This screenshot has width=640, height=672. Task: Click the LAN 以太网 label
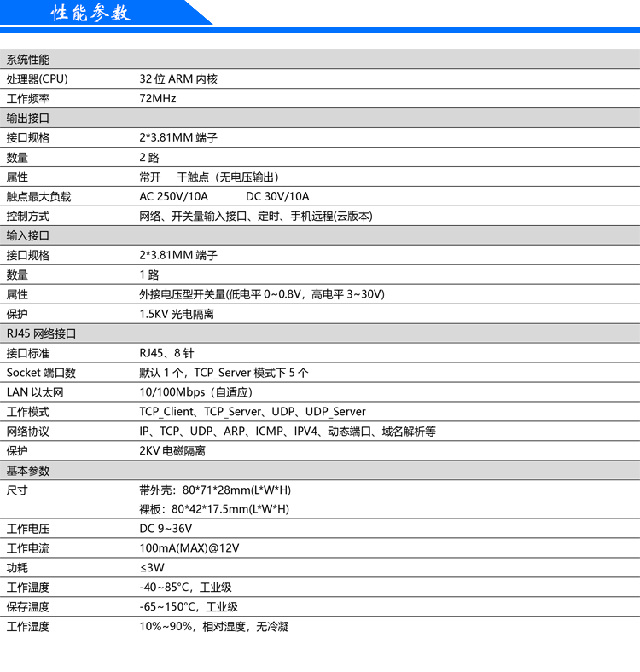point(35,392)
